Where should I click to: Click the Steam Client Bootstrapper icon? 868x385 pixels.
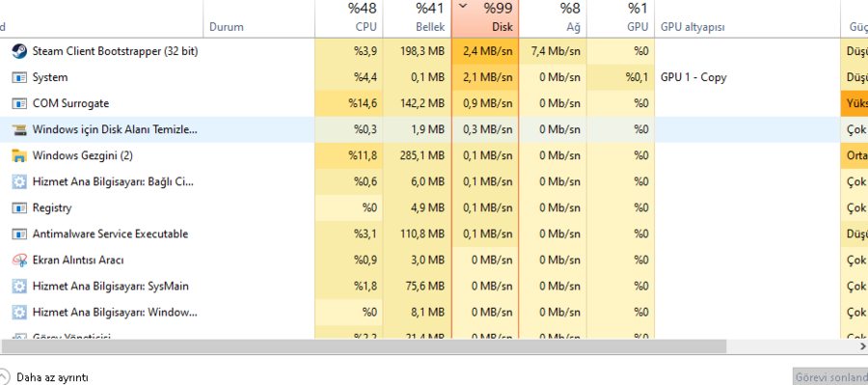(19, 51)
